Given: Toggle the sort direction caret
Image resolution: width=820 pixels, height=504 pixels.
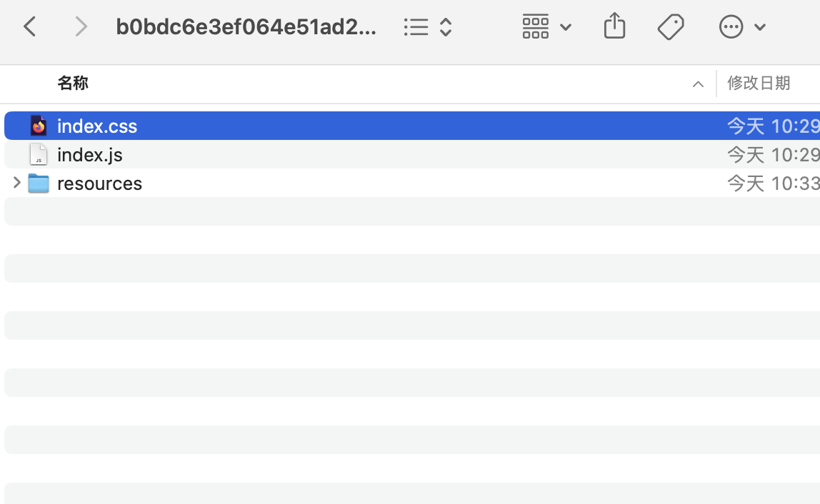Looking at the screenshot, I should (x=698, y=84).
